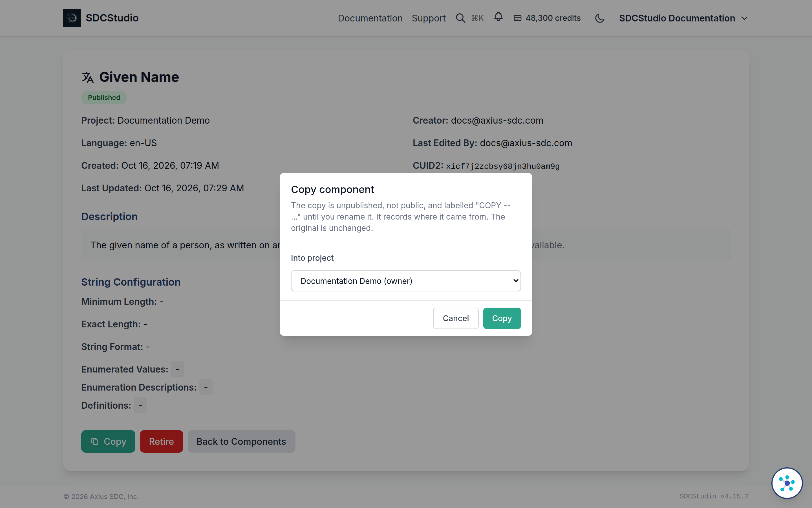Image resolution: width=812 pixels, height=508 pixels.
Task: Click the ⌘K shortcut hint
Action: tap(477, 18)
